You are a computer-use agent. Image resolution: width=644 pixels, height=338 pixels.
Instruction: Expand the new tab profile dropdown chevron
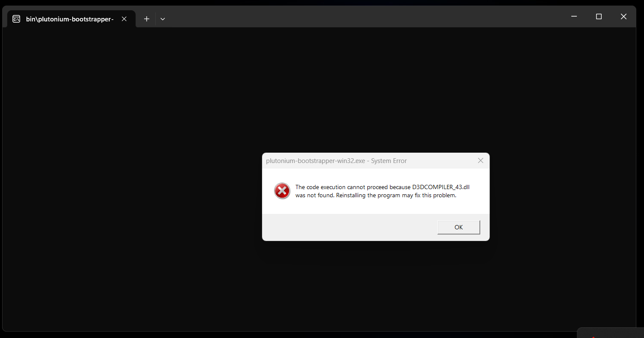[162, 19]
